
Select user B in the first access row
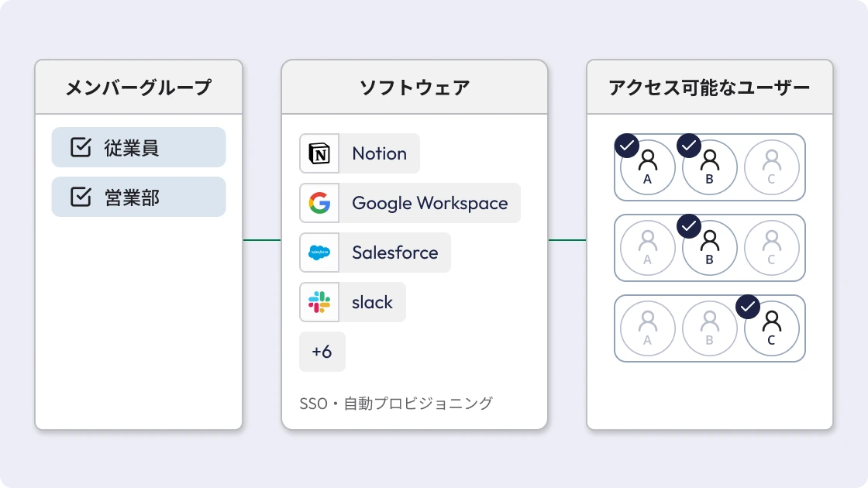710,167
